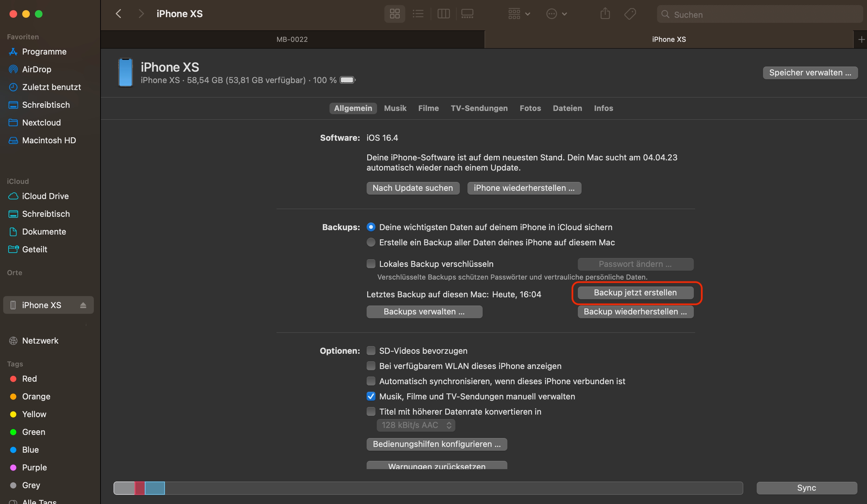Screen dimensions: 867x504
Task: Uncheck Musik, Filme und TV-Sendungen manuell verwalten
Action: 371,396
